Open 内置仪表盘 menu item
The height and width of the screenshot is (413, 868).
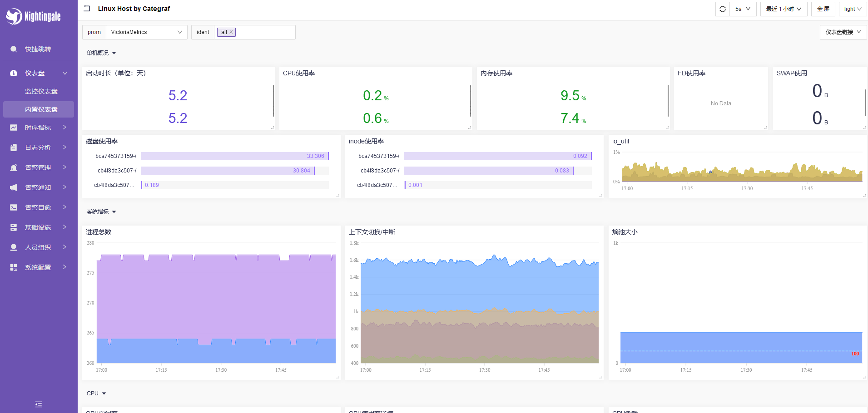[39, 109]
